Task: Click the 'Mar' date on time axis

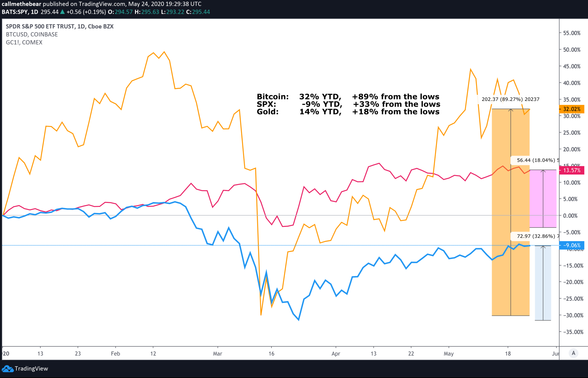Action: 217,354
